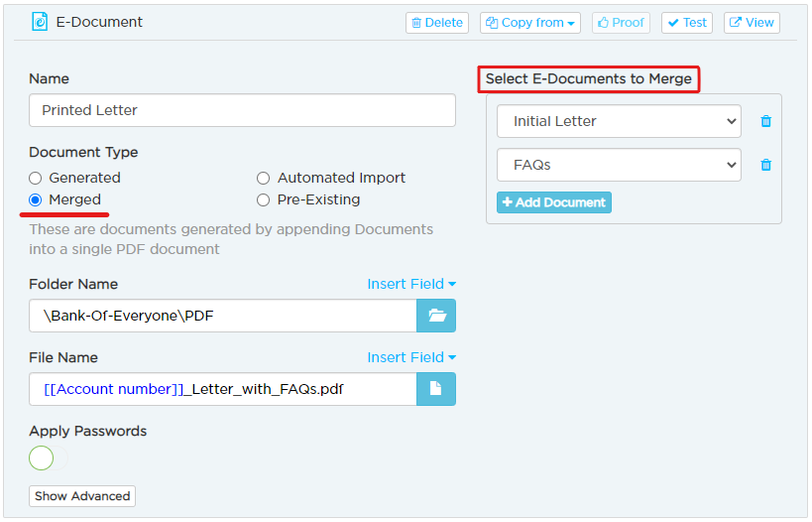
Task: Select Pre-Existing document type
Action: pos(263,200)
